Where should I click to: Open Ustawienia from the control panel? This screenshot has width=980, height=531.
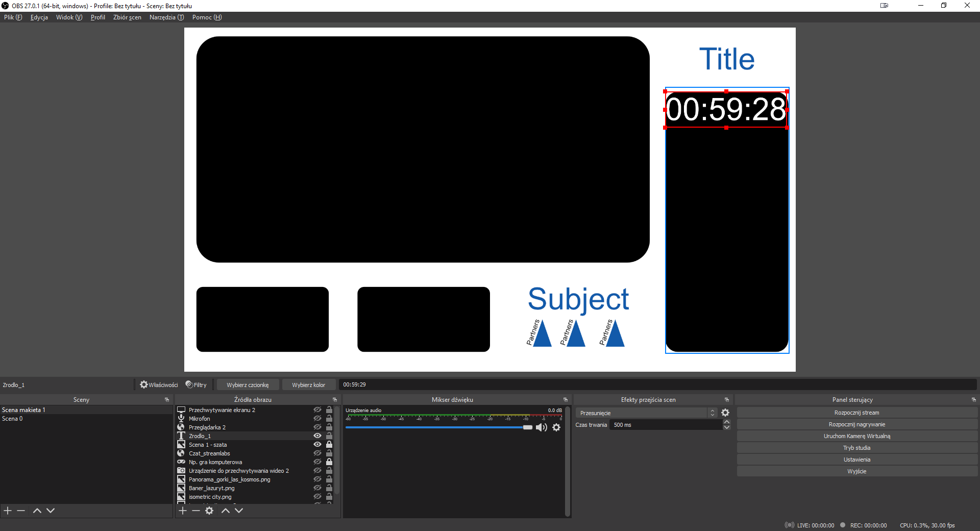pos(857,460)
